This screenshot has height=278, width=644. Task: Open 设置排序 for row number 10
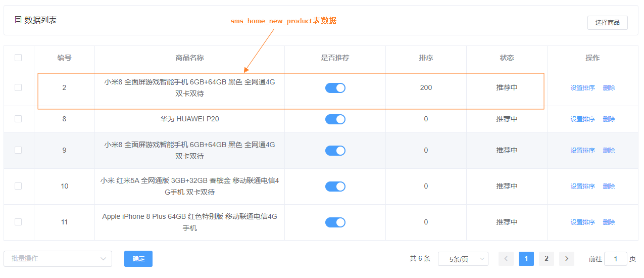[x=582, y=187]
